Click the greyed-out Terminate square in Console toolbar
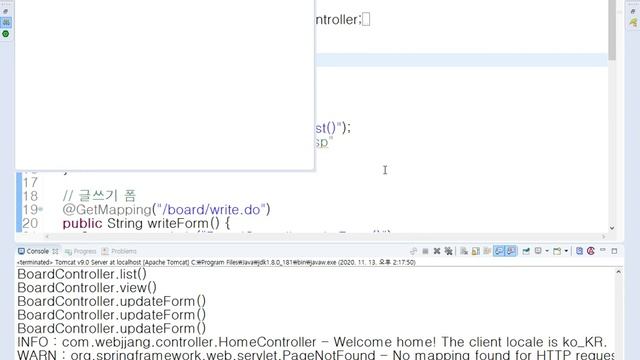This screenshot has height=360, width=640. 425,251
